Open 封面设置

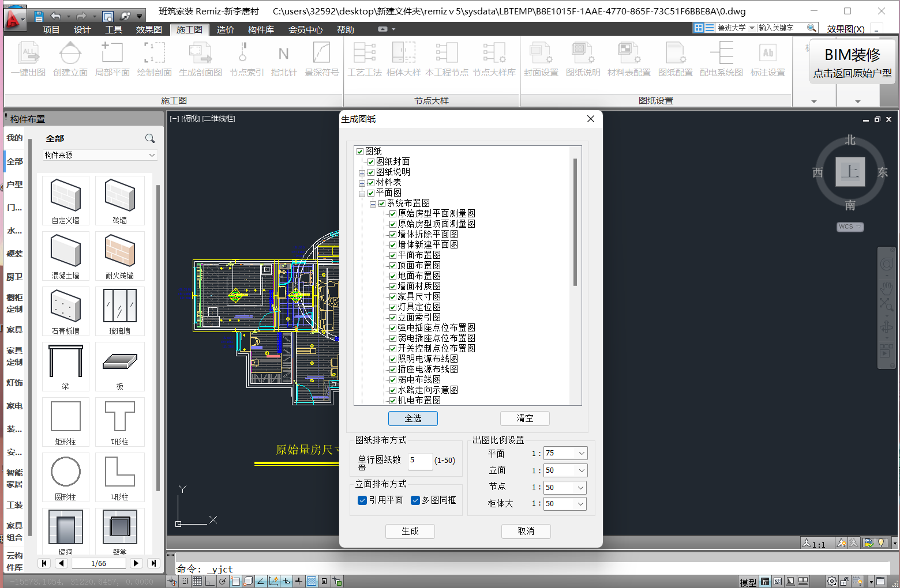coord(541,59)
